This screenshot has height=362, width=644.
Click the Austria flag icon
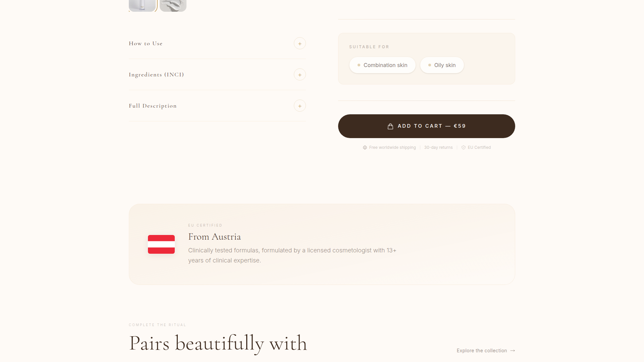(x=161, y=244)
